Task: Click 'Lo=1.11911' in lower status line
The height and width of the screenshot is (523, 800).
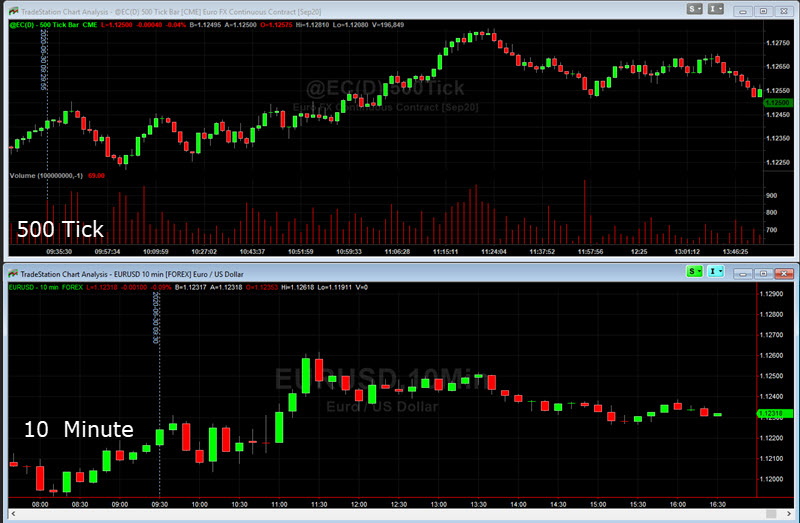Action: (x=336, y=287)
